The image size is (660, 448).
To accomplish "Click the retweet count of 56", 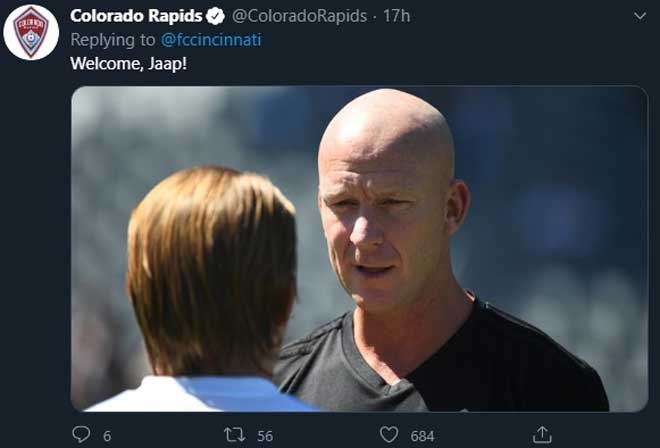I will pos(265,436).
